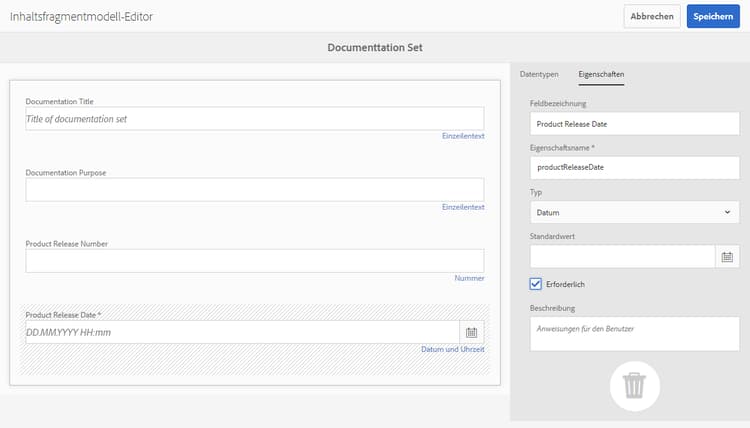
Task: Click the Standardwert date input
Action: pyautogui.click(x=622, y=257)
